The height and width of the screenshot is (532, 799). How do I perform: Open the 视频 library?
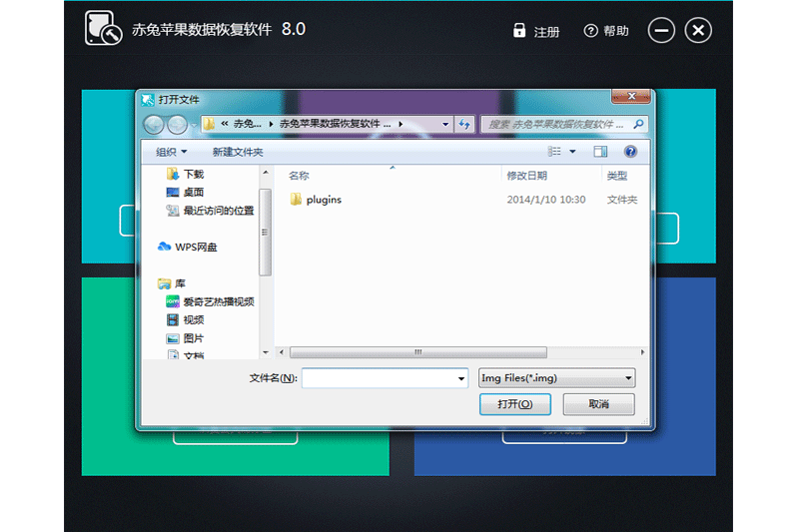pos(185,319)
